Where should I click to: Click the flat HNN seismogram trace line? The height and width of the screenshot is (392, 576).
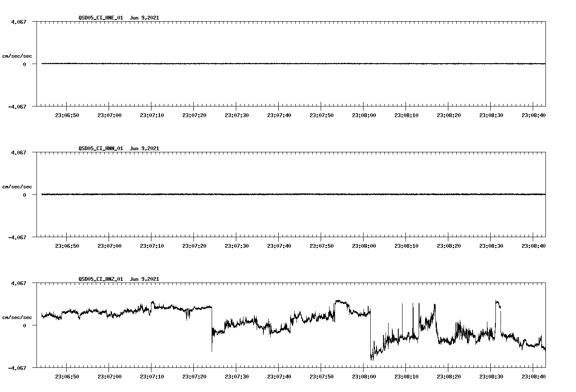tap(294, 194)
